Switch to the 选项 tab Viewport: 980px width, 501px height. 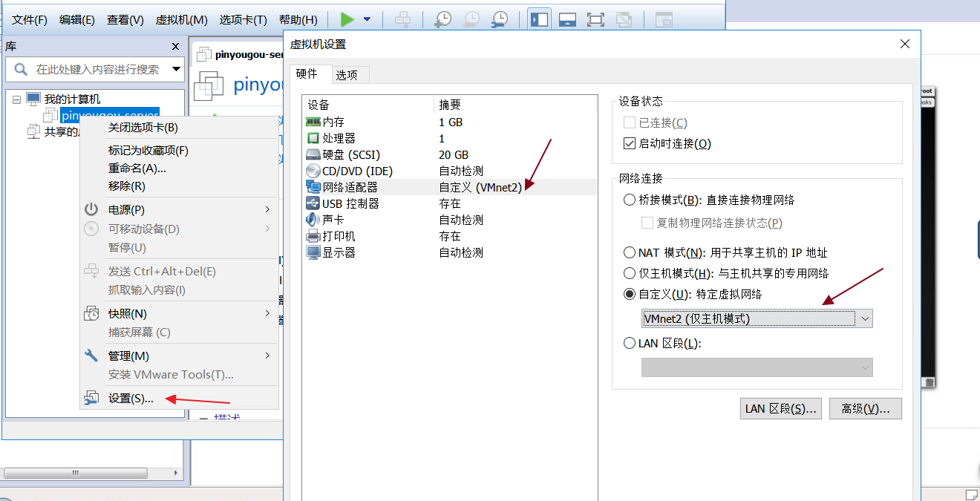pyautogui.click(x=347, y=75)
